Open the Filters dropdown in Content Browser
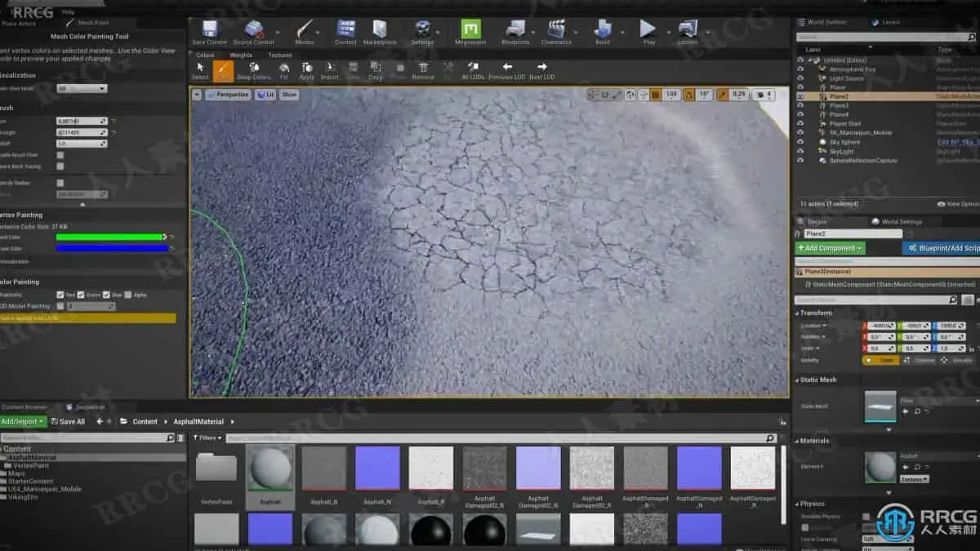This screenshot has height=551, width=980. pyautogui.click(x=207, y=438)
